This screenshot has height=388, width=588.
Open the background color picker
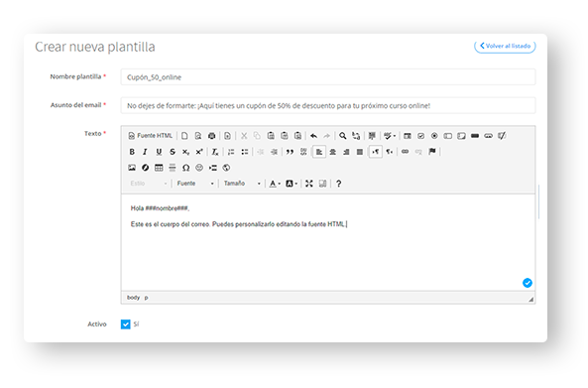pos(292,184)
